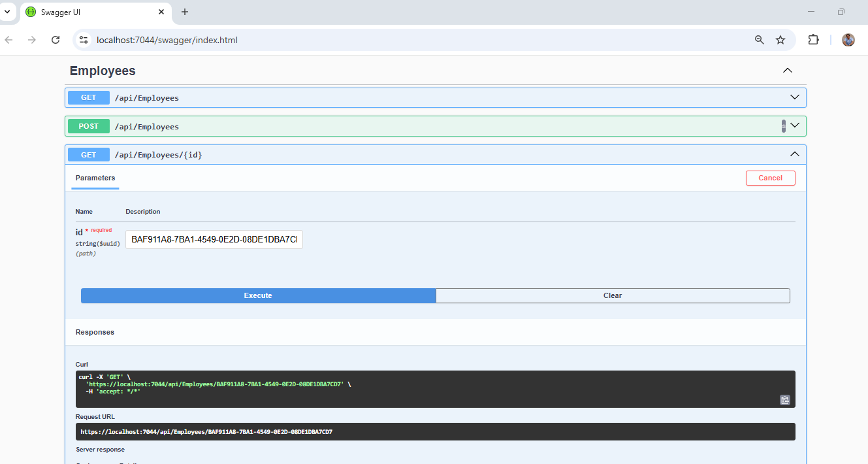
Task: Select the Parameters tab
Action: pyautogui.click(x=95, y=178)
